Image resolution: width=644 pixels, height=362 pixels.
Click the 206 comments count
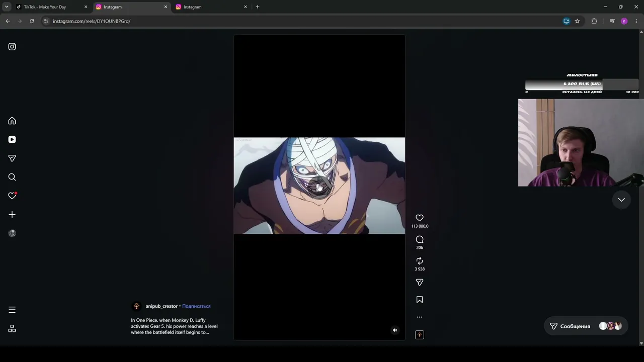420,248
